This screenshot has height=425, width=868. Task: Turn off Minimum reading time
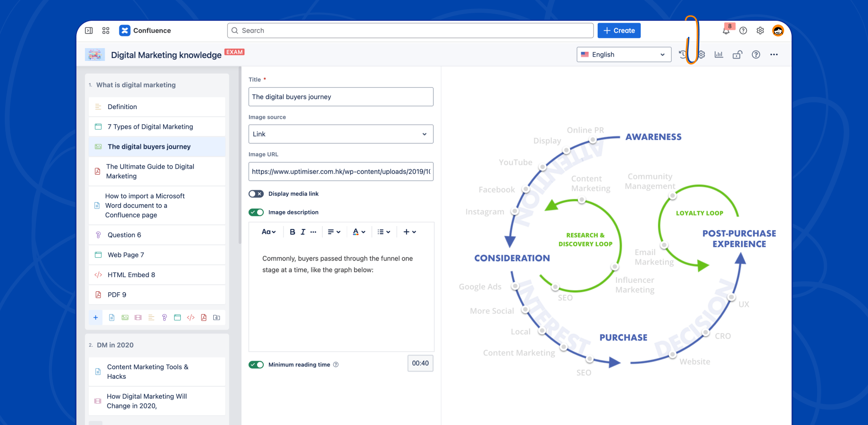[256, 365]
